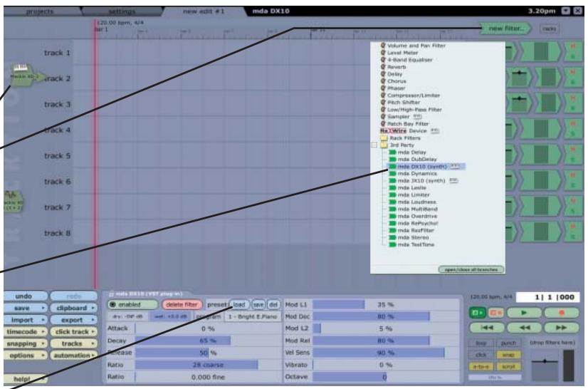Open the snapping menu
588x389 pixels.
tap(25, 343)
